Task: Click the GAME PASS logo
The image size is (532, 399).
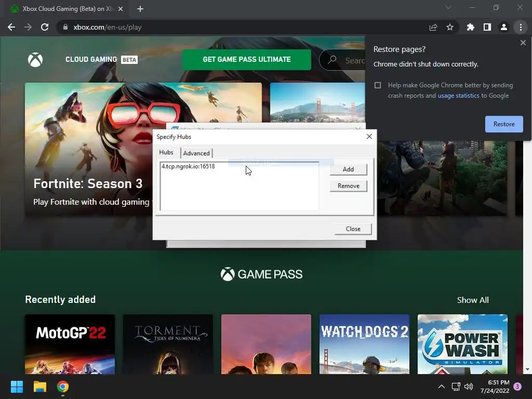Action: coord(261,274)
